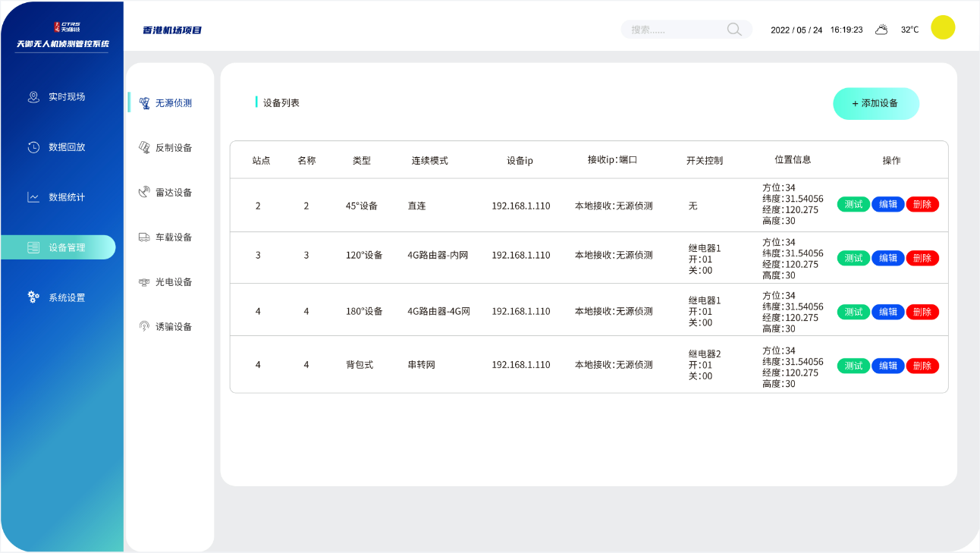The width and height of the screenshot is (980, 553).
Task: Click the 数据回放 clock icon
Action: pyautogui.click(x=33, y=147)
